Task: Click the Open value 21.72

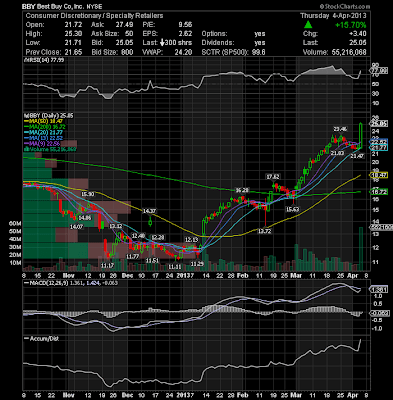Action: click(x=74, y=25)
